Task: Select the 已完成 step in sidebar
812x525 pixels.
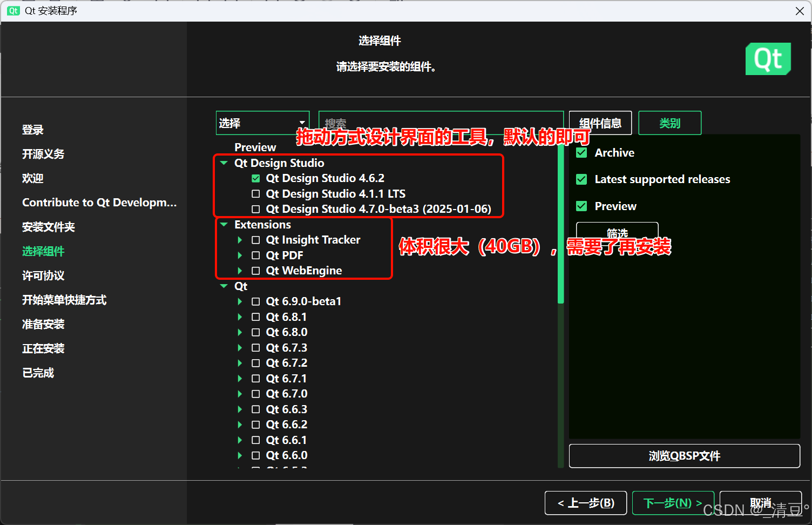Action: tap(38, 373)
